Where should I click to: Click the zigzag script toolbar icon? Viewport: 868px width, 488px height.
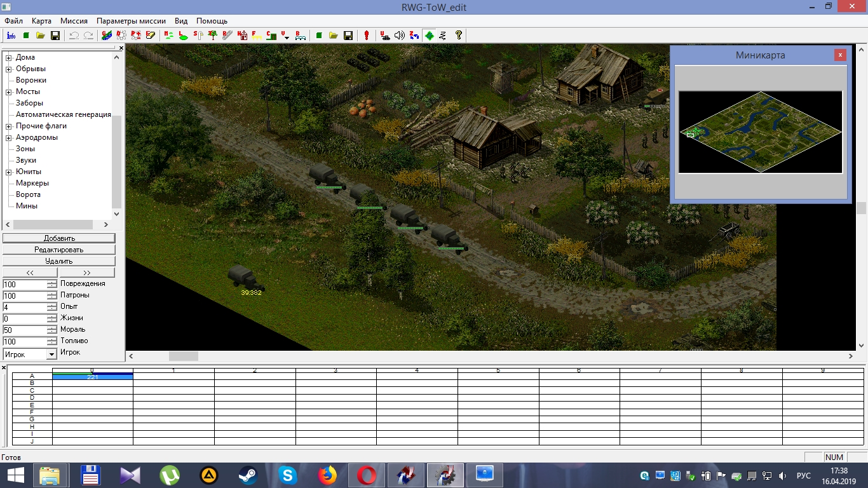(x=444, y=36)
